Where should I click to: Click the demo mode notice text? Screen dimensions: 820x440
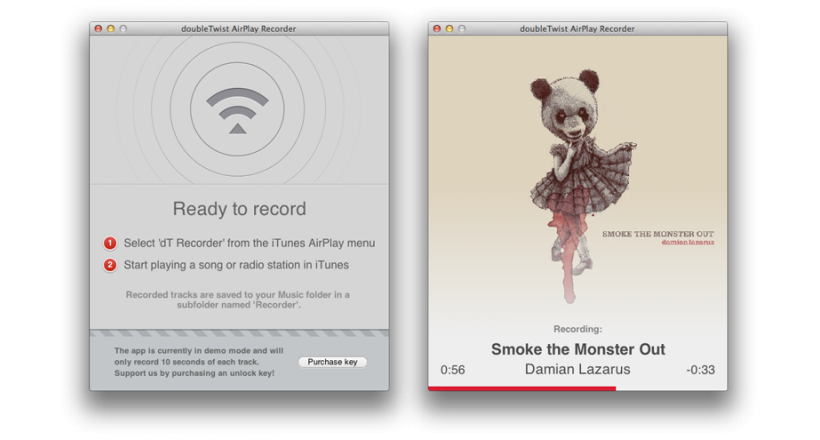coord(199,362)
